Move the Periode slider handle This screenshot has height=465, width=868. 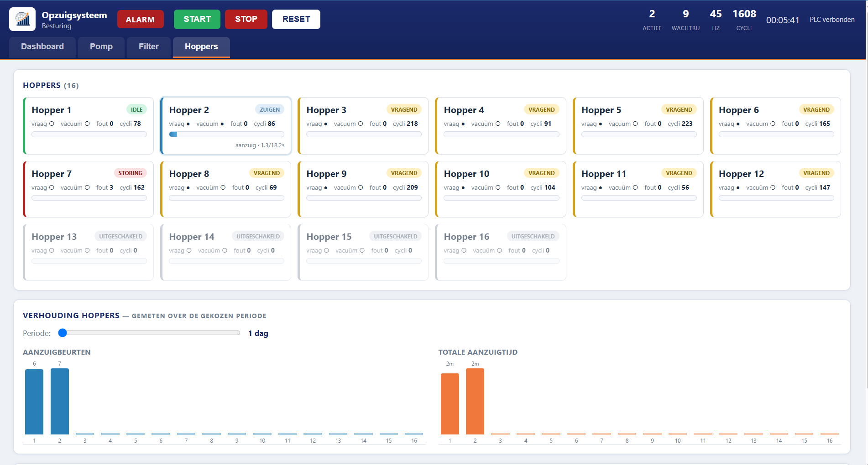pyautogui.click(x=63, y=333)
